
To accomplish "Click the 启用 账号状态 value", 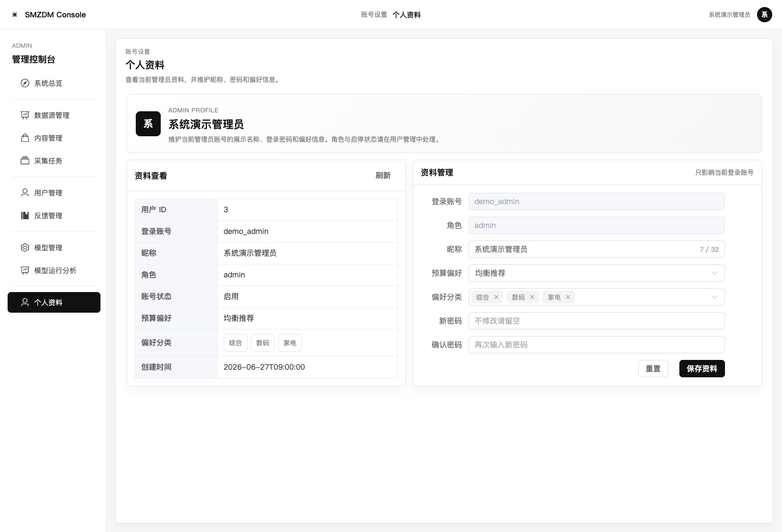I will tap(231, 296).
